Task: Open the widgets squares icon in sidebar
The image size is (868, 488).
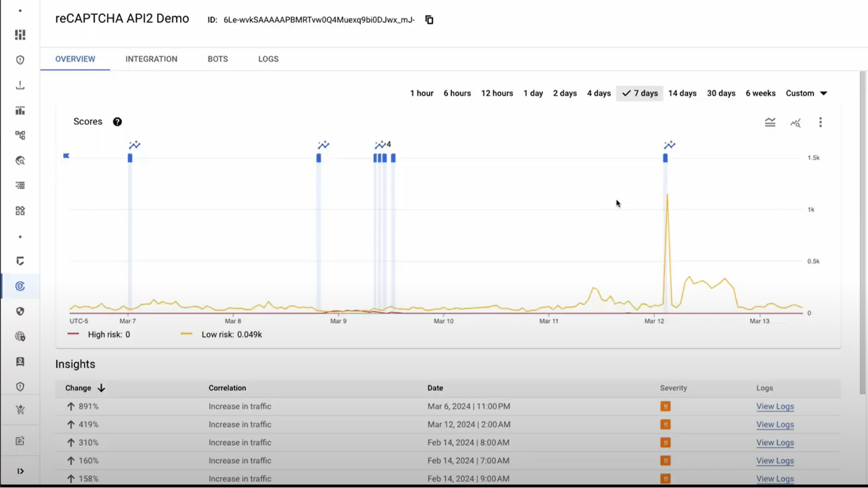Action: (20, 211)
